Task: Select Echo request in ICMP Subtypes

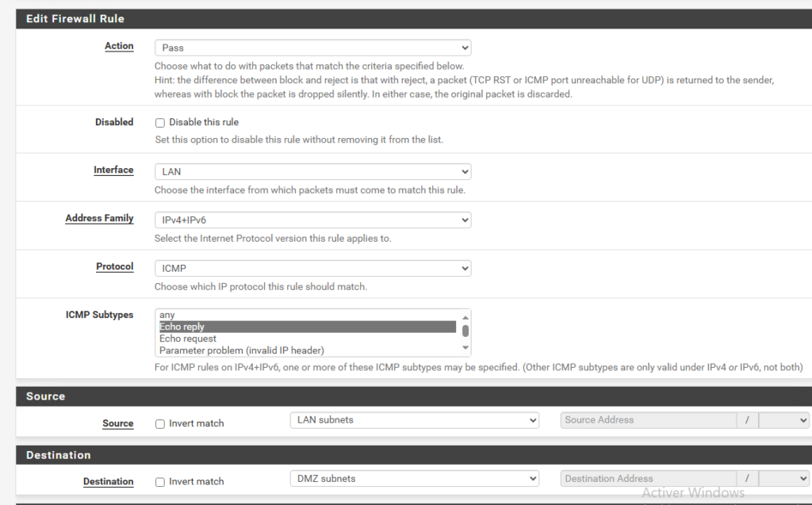Action: [238, 337]
